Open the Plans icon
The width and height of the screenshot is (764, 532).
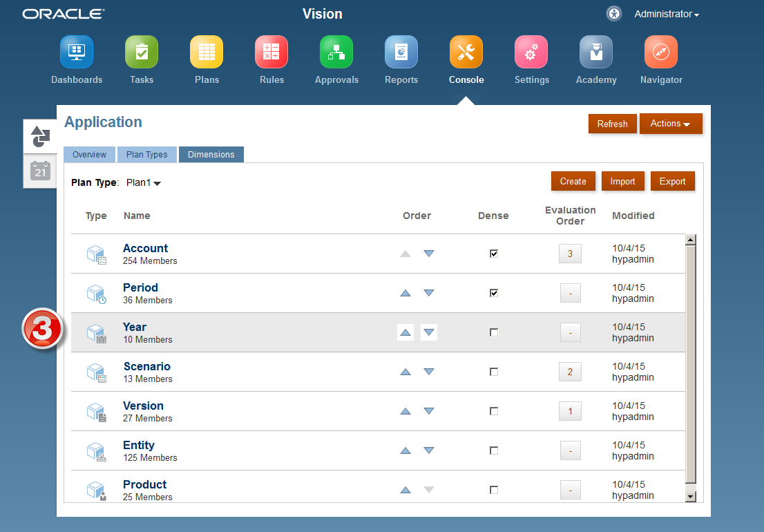(x=207, y=52)
